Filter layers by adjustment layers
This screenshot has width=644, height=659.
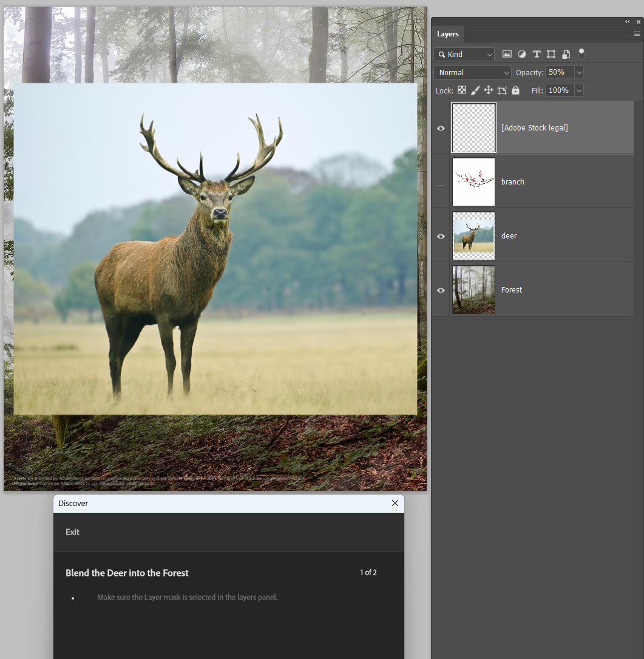(521, 54)
